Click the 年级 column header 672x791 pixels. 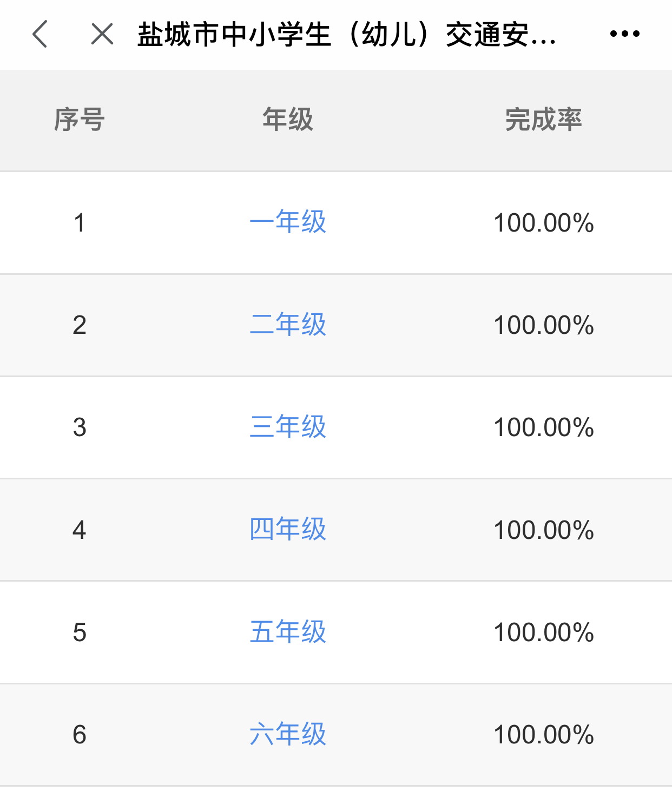pos(288,120)
